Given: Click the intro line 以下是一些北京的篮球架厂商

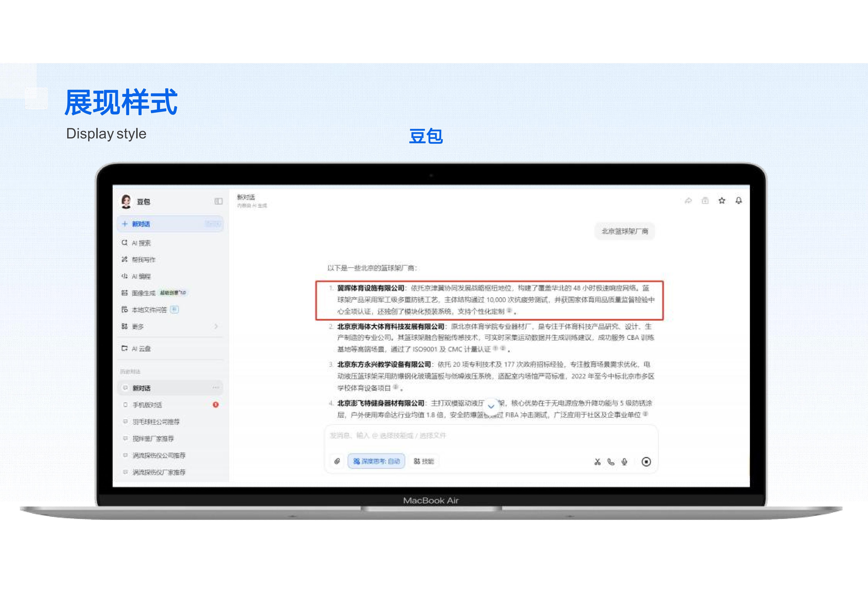Looking at the screenshot, I should coord(372,268).
